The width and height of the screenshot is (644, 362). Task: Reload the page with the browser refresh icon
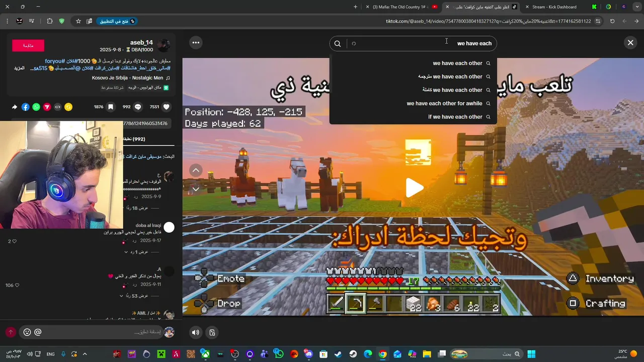click(x=612, y=21)
